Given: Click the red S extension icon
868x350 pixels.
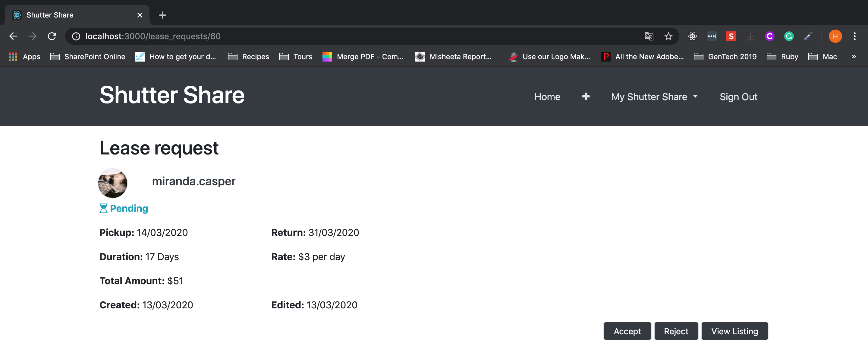Looking at the screenshot, I should coord(731,37).
